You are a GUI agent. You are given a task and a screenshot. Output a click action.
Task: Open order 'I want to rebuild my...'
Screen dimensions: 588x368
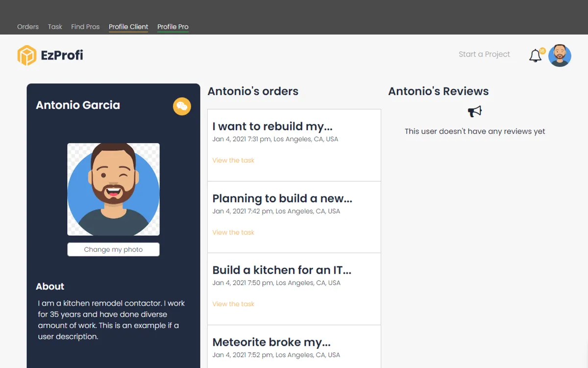coord(272,127)
